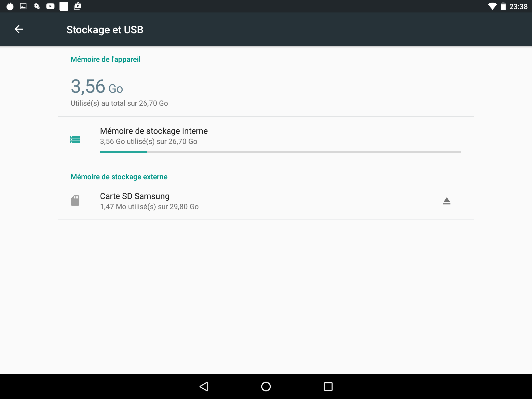Tap the Stockage et USB title
The height and width of the screenshot is (399, 532).
click(105, 30)
